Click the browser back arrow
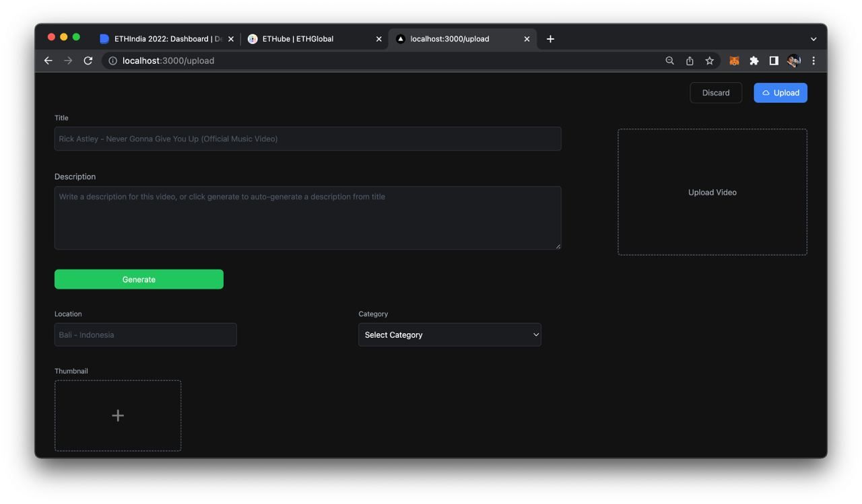This screenshot has height=504, width=862. [x=48, y=61]
